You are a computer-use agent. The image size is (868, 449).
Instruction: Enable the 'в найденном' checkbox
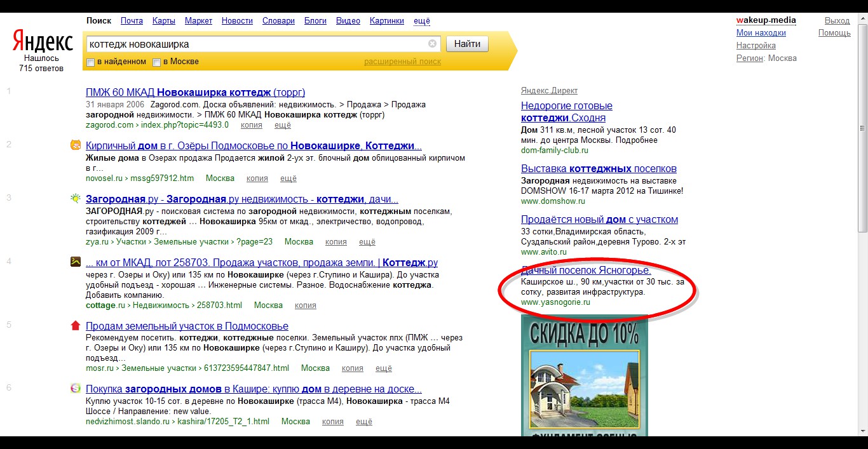point(90,62)
